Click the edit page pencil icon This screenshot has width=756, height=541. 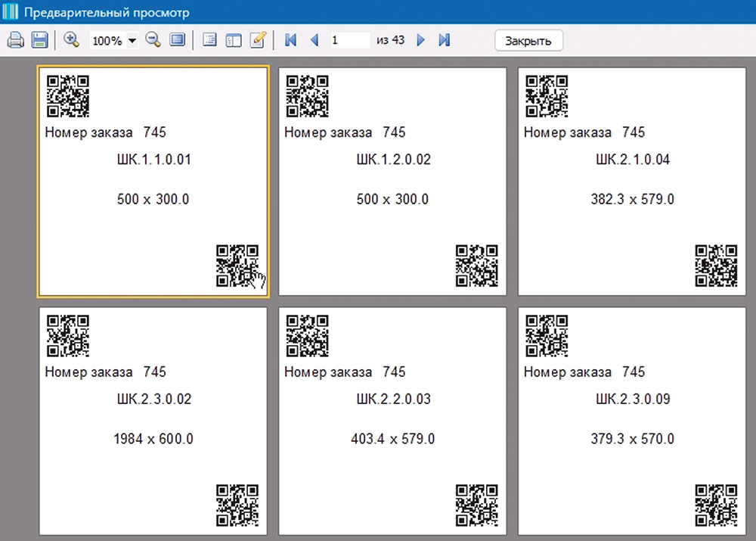(258, 40)
